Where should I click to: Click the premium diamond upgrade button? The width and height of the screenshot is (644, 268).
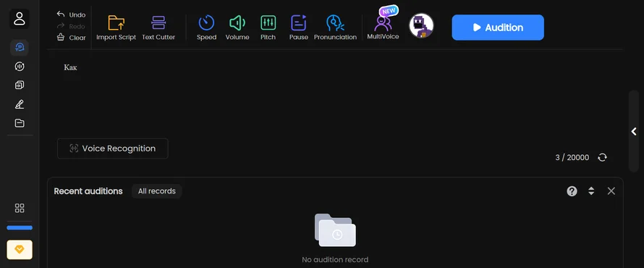(x=20, y=249)
